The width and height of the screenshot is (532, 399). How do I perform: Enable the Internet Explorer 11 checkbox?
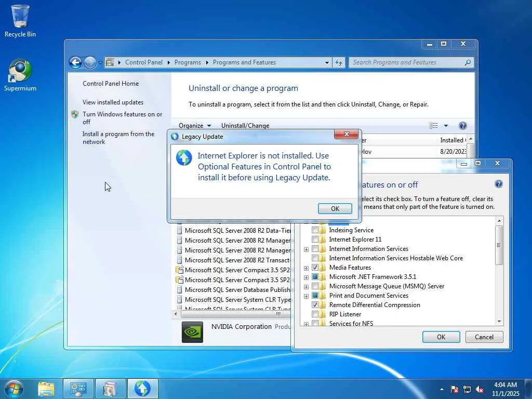(x=315, y=239)
